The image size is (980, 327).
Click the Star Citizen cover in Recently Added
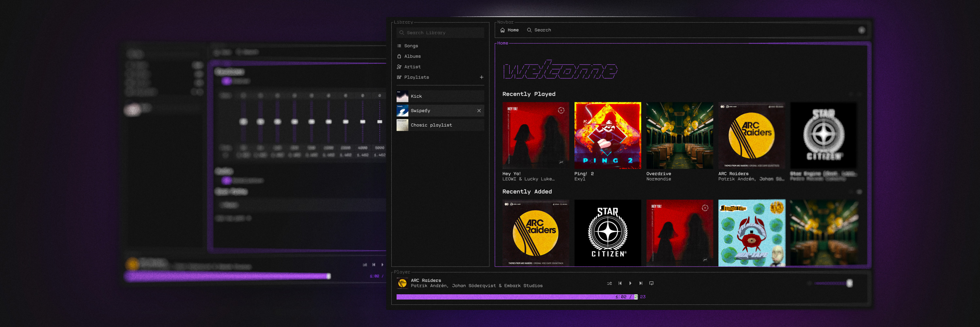[607, 232]
